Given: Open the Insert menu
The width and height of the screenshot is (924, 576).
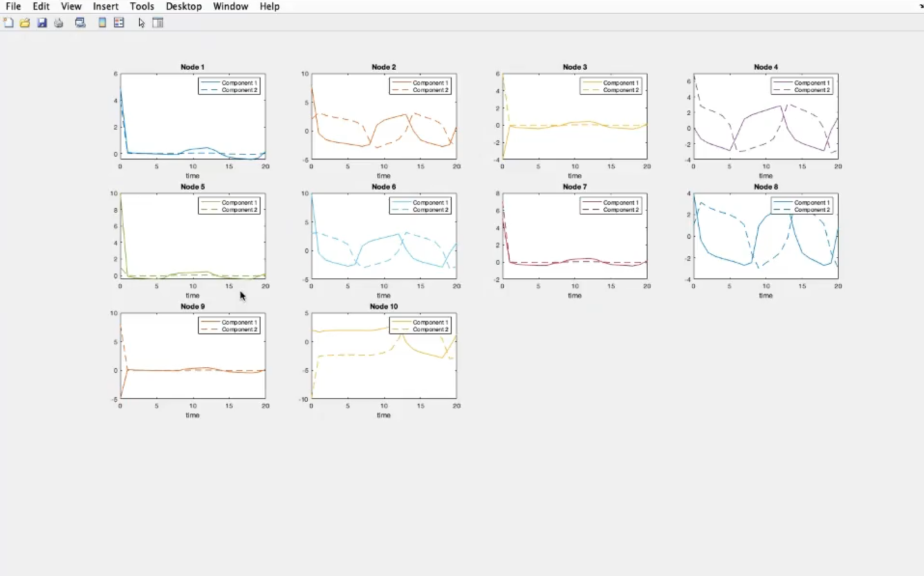Looking at the screenshot, I should [x=106, y=6].
